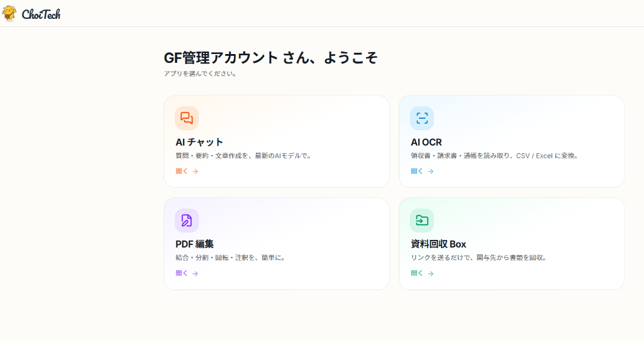Screen dimensions: 644x343
Task: Click the AI チャット card title
Action: point(199,142)
